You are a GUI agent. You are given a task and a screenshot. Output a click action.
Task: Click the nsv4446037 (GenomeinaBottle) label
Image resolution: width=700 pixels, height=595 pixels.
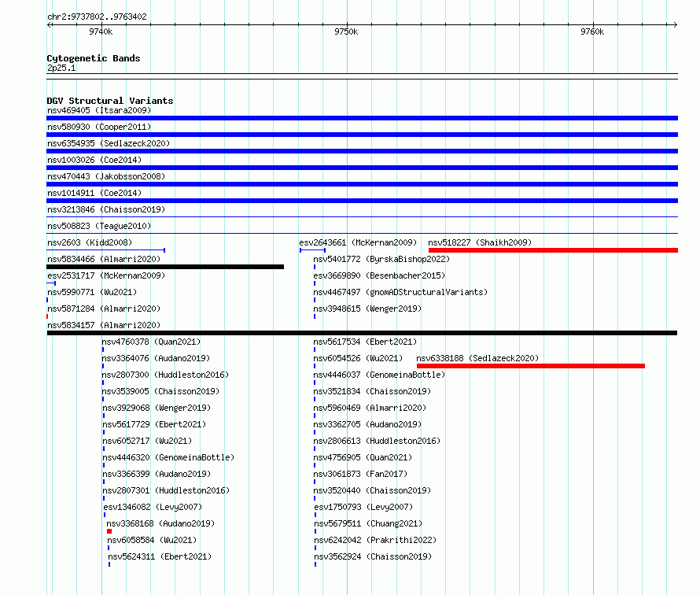pos(379,375)
